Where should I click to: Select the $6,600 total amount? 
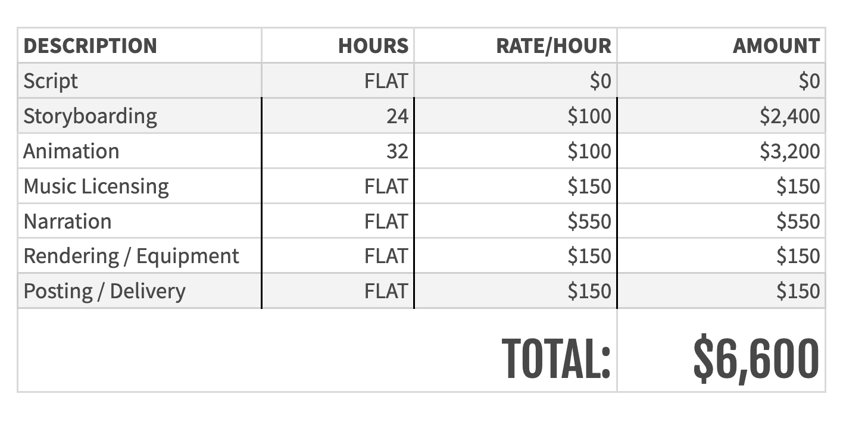[757, 358]
